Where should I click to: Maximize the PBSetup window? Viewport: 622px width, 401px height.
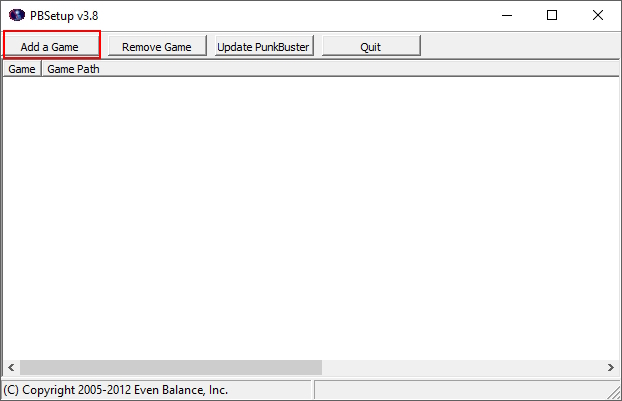tap(552, 15)
